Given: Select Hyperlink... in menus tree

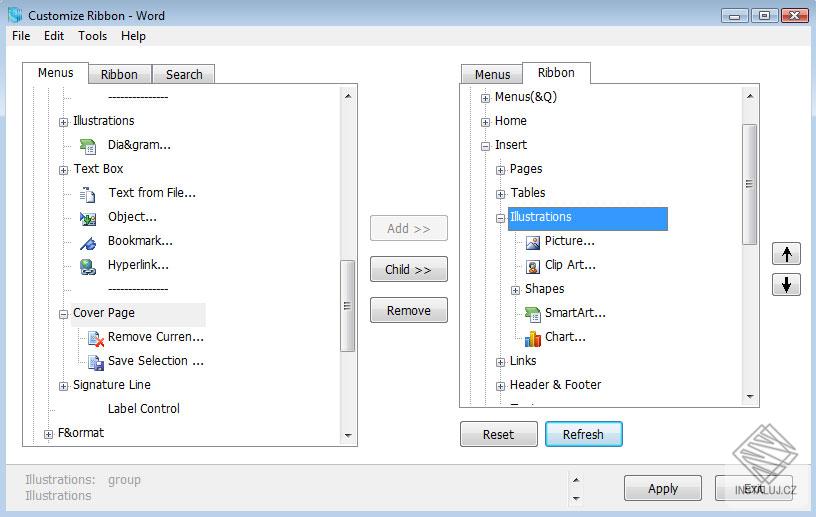Looking at the screenshot, I should [138, 265].
